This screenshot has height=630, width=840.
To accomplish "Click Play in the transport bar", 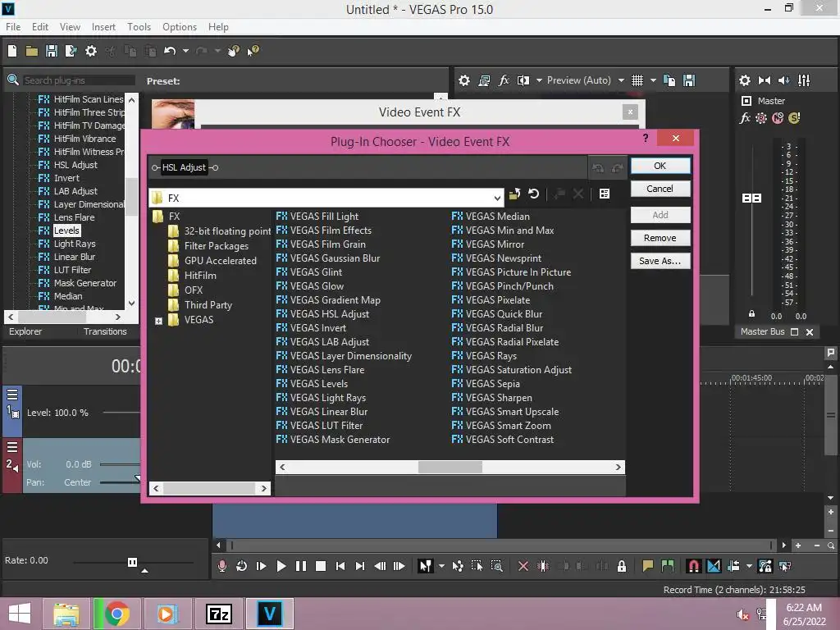I will click(281, 566).
